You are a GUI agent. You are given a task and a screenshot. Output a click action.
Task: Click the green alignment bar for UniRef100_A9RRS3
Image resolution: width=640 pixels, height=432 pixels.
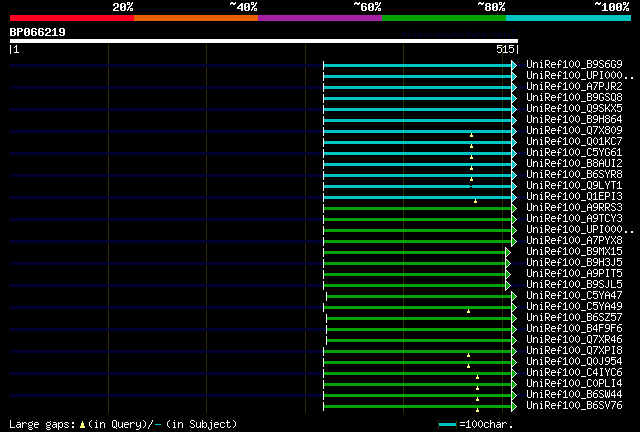tap(417, 209)
